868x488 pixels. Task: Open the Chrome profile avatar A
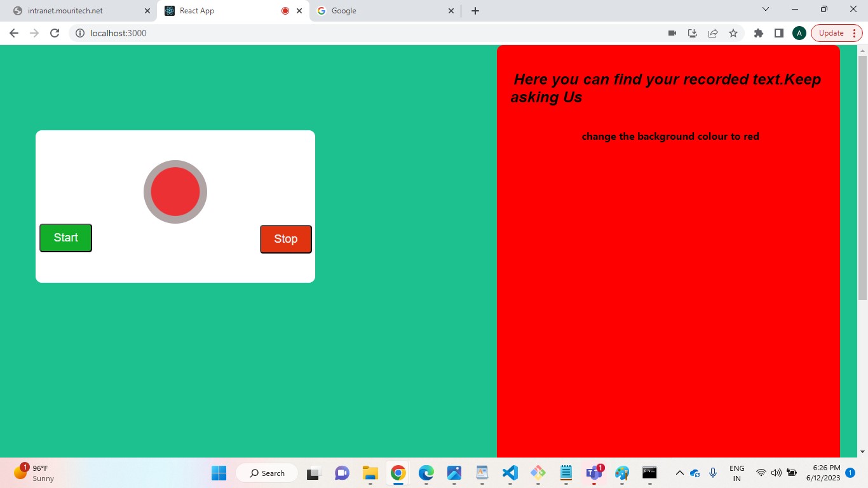[x=799, y=33]
